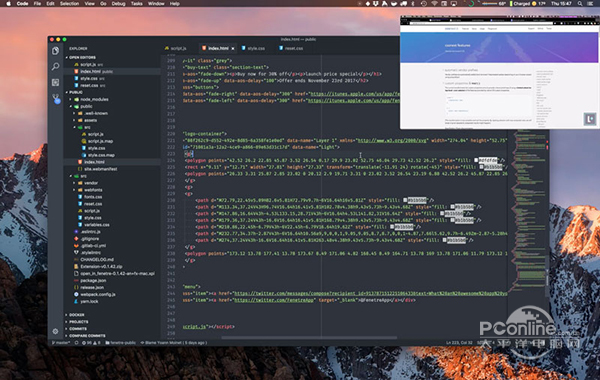The image size is (600, 380).
Task: Expand the DOCKER section
Action: pos(76,315)
